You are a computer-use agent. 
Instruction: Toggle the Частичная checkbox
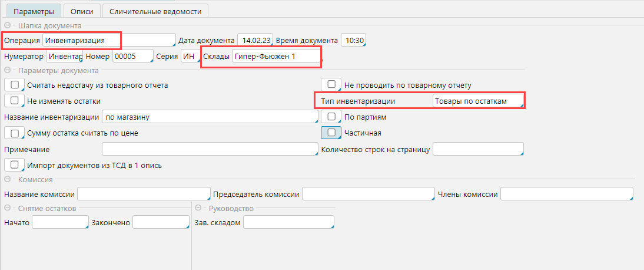coord(331,133)
